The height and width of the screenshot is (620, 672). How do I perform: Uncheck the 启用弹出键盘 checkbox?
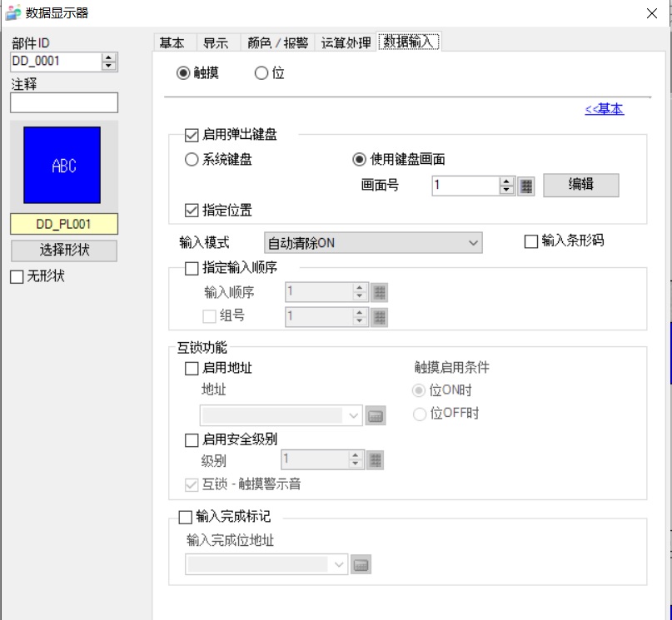point(192,135)
